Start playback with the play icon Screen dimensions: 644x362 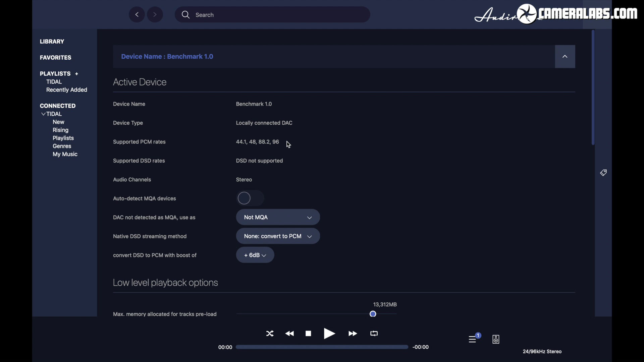329,334
